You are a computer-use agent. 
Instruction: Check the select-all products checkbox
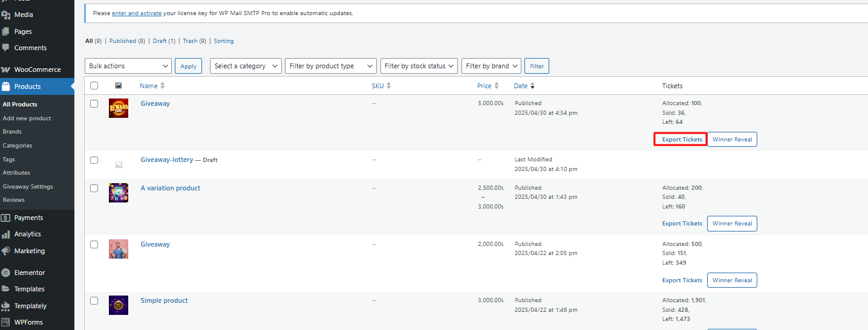tap(94, 86)
